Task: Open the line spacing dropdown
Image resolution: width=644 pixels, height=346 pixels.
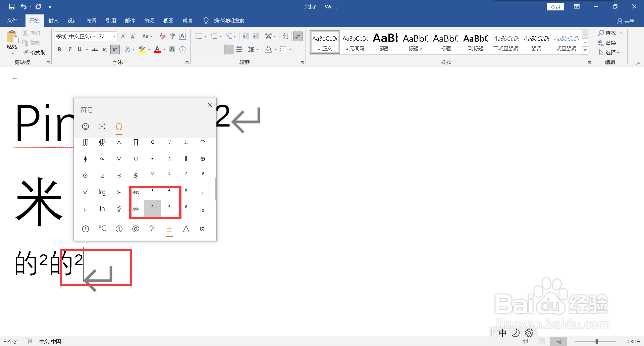Action: point(253,49)
